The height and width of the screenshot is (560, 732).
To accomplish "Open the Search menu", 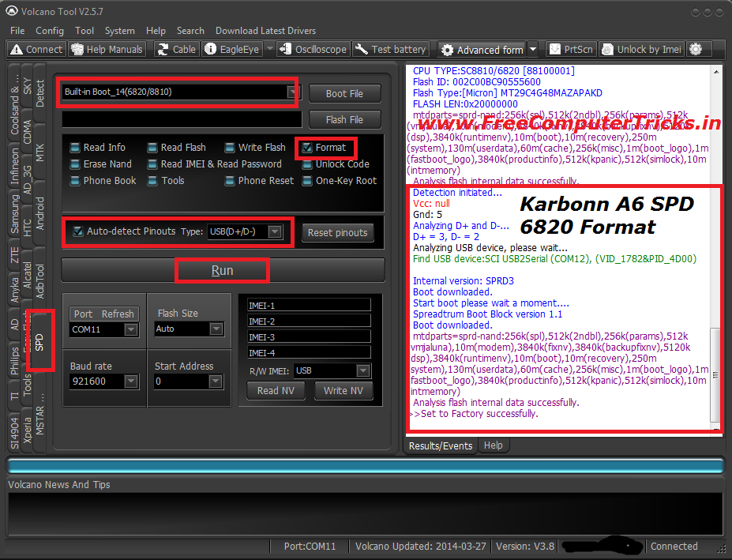I will coord(190,31).
